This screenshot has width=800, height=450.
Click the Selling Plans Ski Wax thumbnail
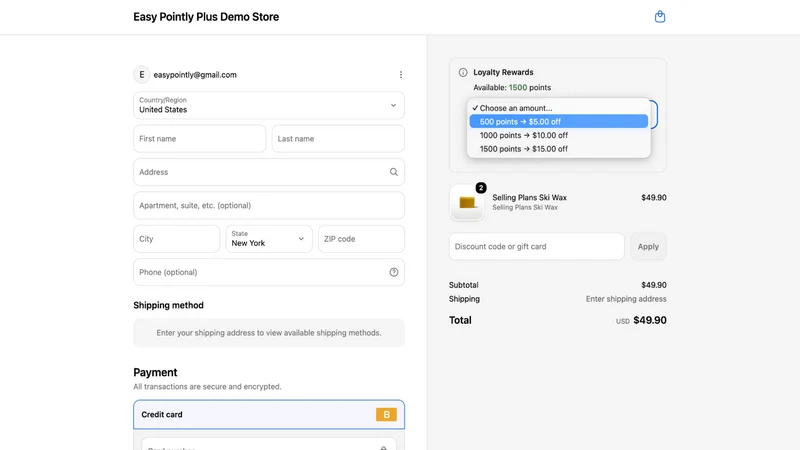pyautogui.click(x=467, y=203)
